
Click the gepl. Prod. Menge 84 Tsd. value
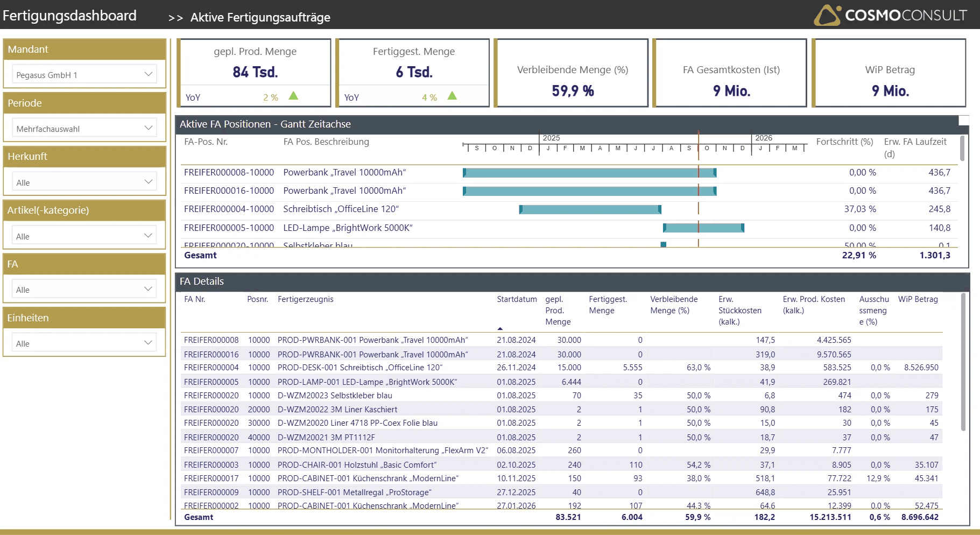coord(255,72)
